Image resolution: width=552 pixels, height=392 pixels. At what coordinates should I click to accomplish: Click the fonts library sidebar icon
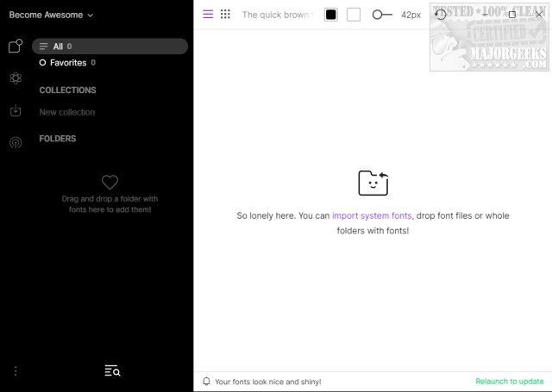(16, 47)
